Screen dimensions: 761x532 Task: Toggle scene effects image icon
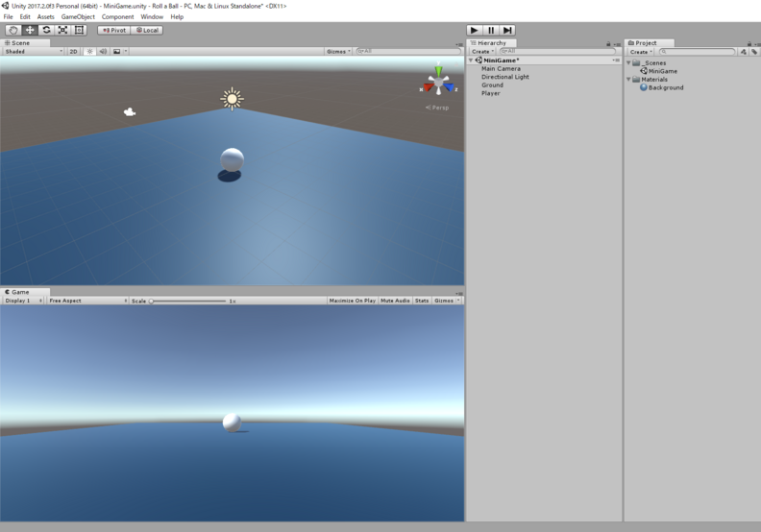[117, 52]
